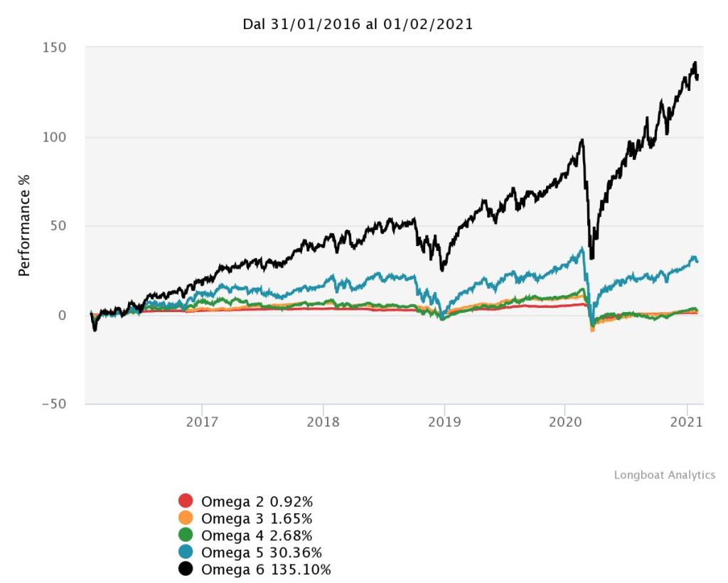Select the 2021 x-axis label

[687, 422]
